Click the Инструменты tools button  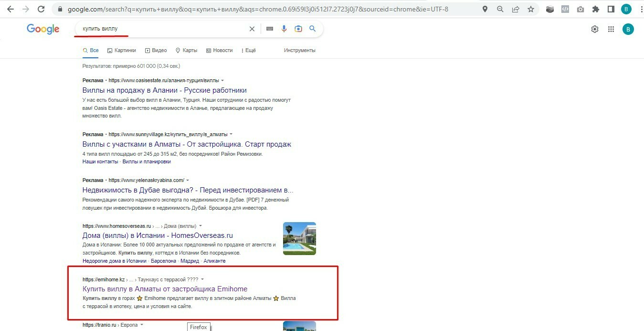point(299,50)
